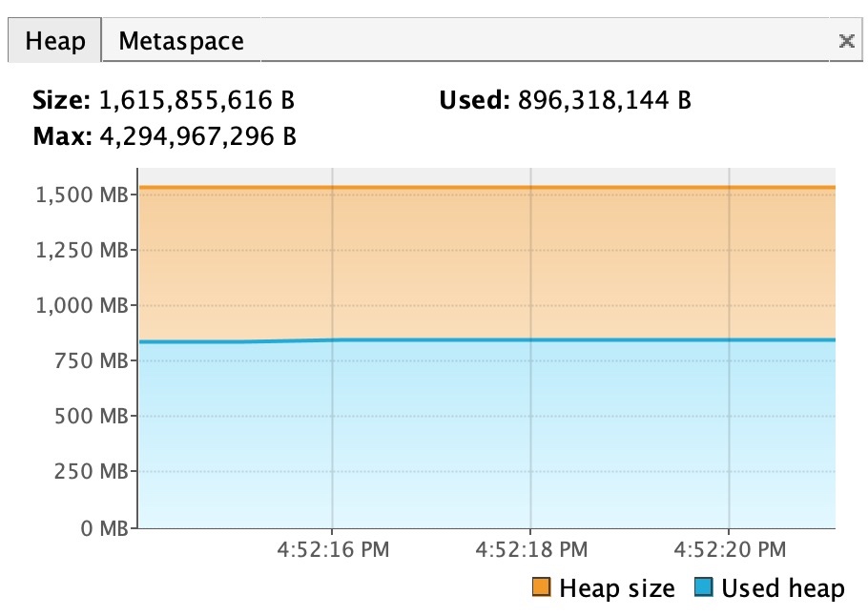
Task: Click the Used value 896,318,144 B
Action: point(604,100)
